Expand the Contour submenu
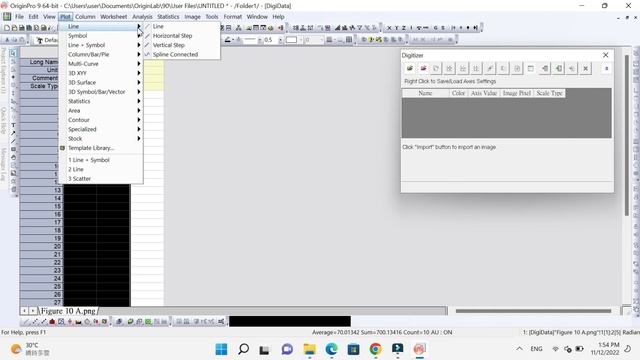This screenshot has width=640, height=360. (x=101, y=120)
